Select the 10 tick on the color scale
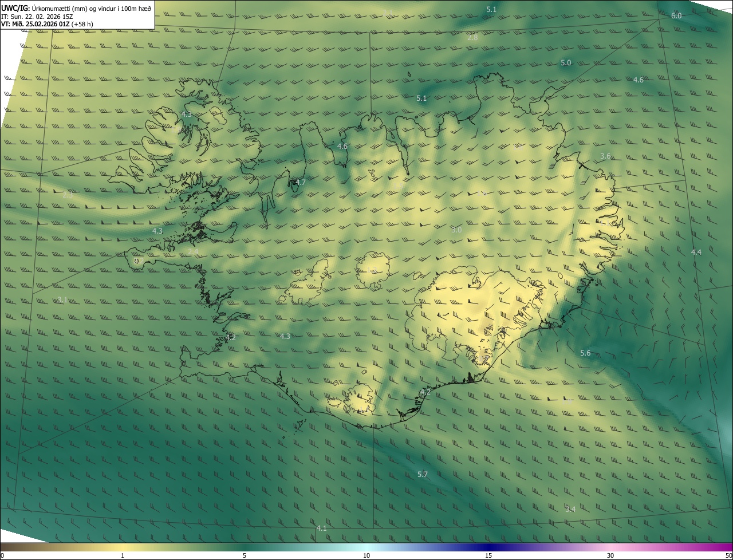The height and width of the screenshot is (560, 733). [366, 555]
